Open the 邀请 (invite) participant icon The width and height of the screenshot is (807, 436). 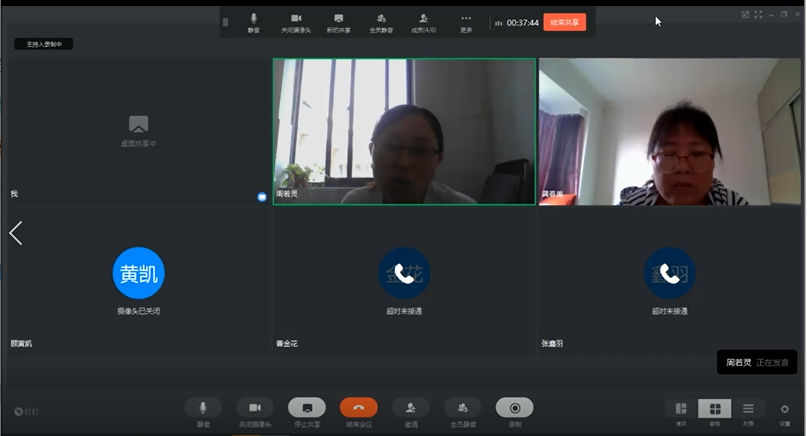coord(410,408)
